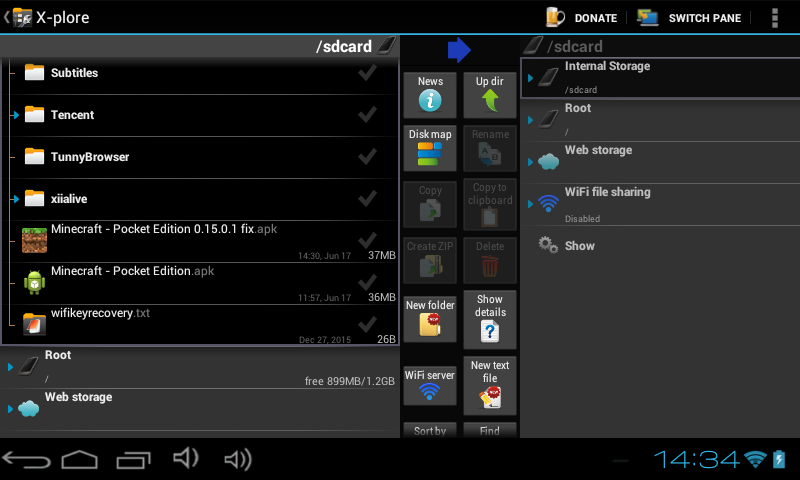This screenshot has width=800, height=480.
Task: Expand the xiialive folder arrow
Action: [16, 199]
